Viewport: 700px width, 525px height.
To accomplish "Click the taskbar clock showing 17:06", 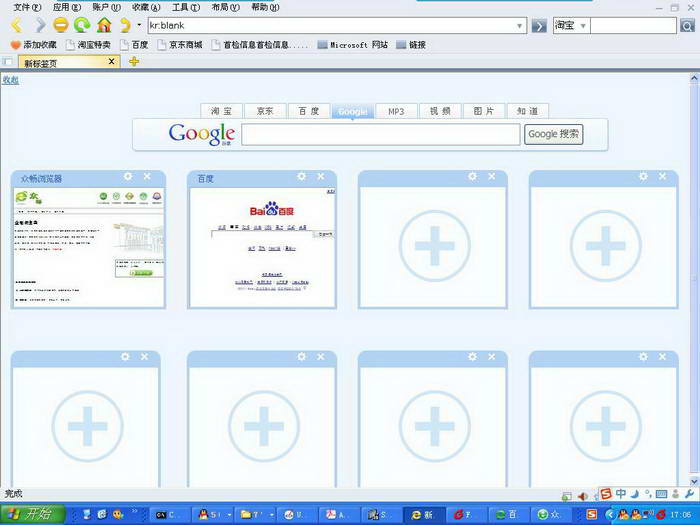I will [x=680, y=515].
